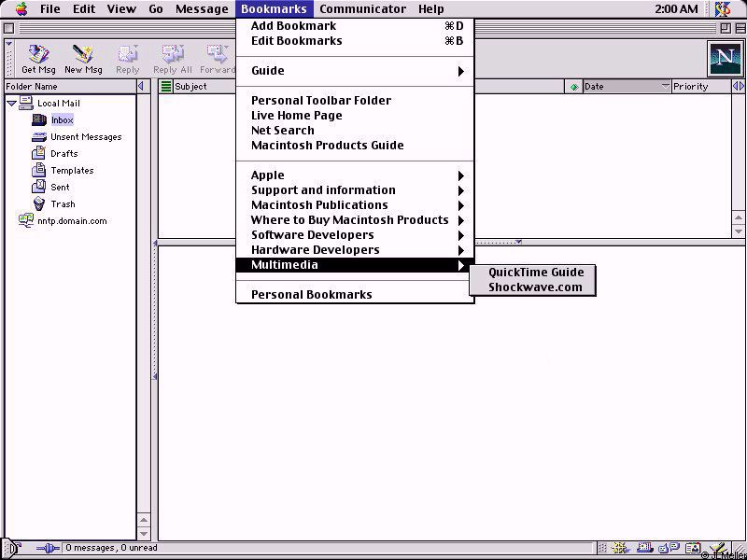Click the message list scrollbar down arrow
This screenshot has height=560, width=747.
(x=739, y=231)
